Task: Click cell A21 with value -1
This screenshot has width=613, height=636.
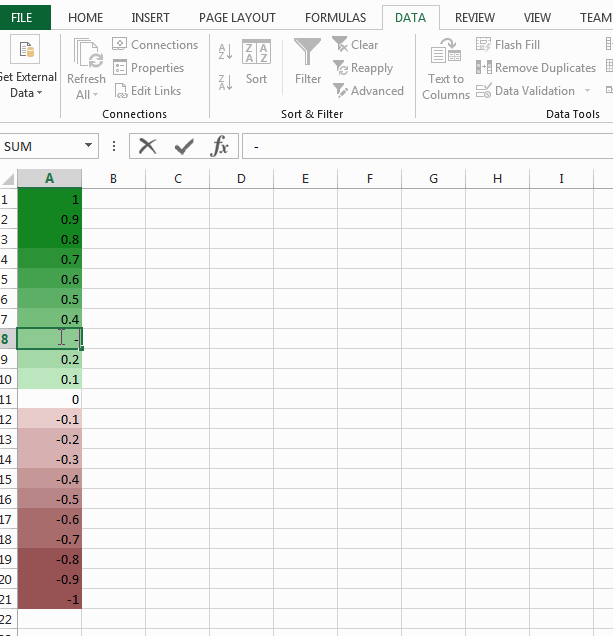Action: pos(49,599)
